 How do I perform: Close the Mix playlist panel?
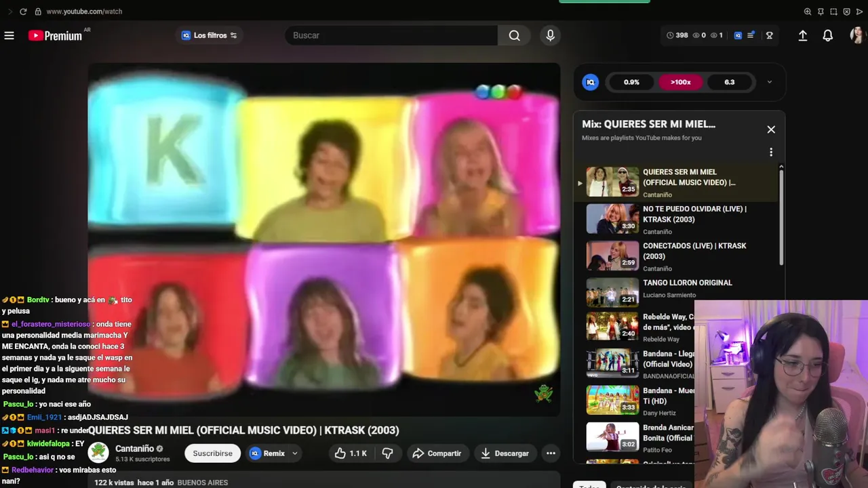coord(771,129)
